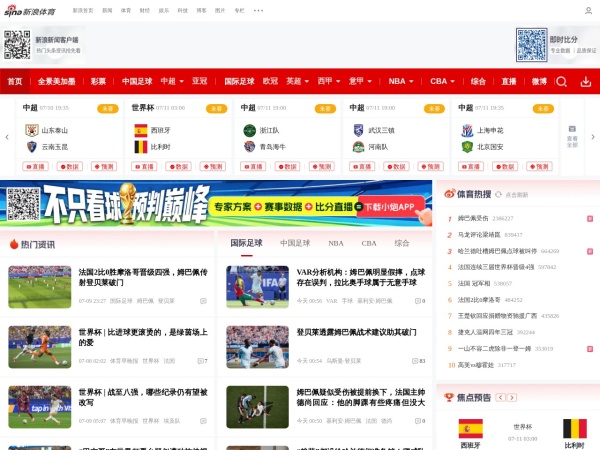Open the search magnifier icon in red navbar
The height and width of the screenshot is (450, 600).
point(561,82)
